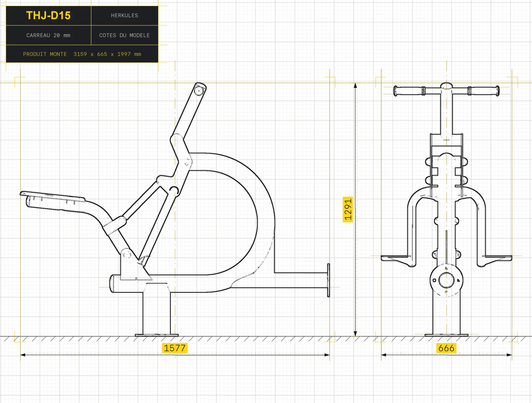Click the 1577 length dimension label
The width and height of the screenshot is (532, 403).
(x=174, y=348)
